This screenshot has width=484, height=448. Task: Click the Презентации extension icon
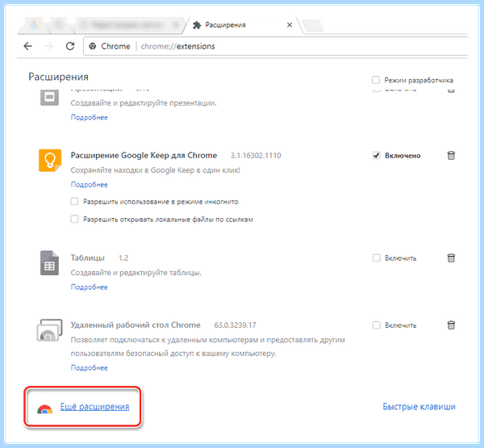pos(49,97)
